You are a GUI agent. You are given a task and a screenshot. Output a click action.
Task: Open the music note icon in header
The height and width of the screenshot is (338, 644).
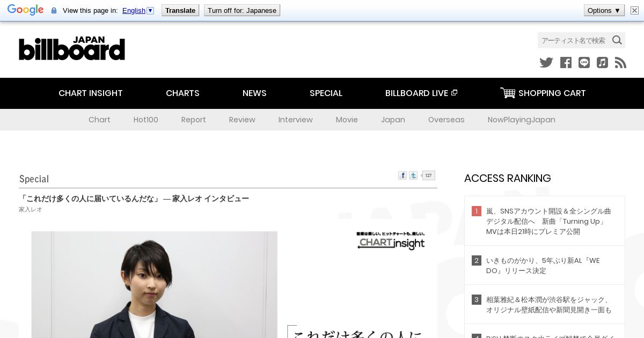(x=602, y=63)
